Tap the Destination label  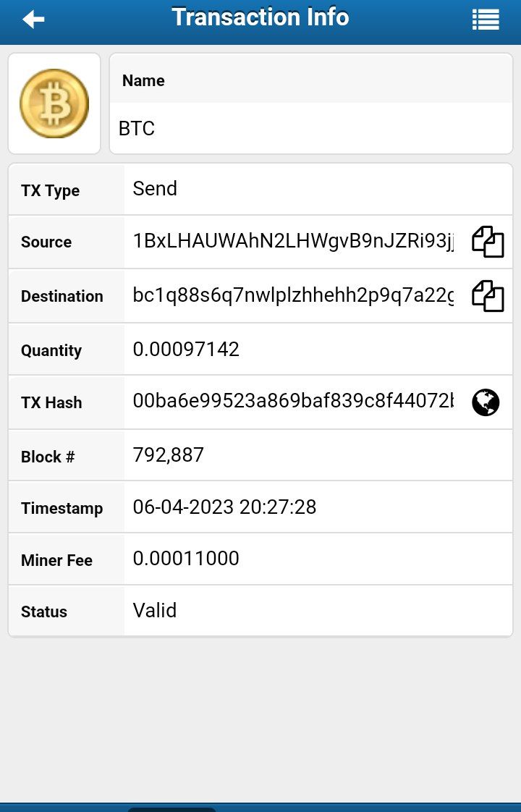click(62, 296)
